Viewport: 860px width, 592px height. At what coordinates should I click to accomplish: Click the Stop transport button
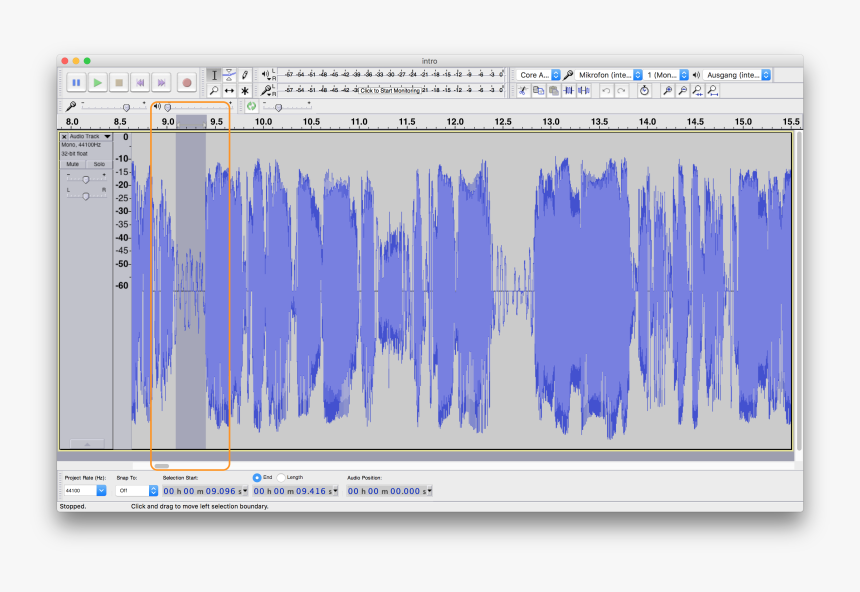point(119,83)
